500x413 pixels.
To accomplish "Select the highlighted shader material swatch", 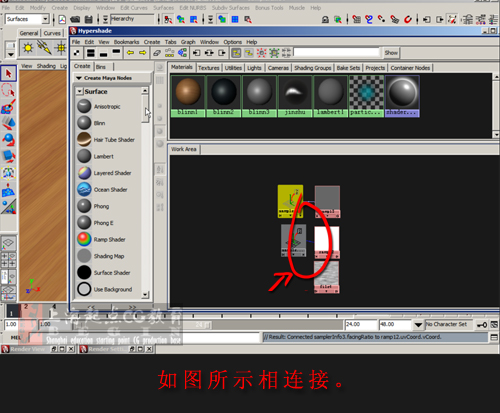I will click(402, 96).
